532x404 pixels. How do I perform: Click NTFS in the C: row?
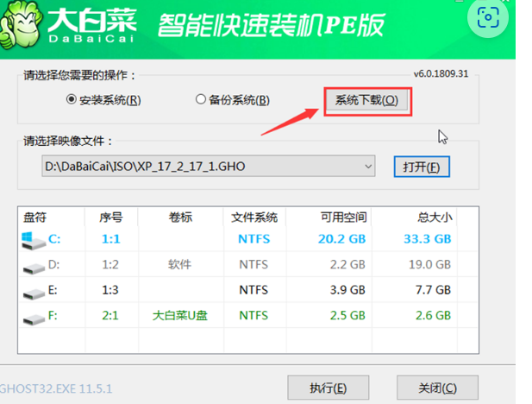(x=254, y=239)
